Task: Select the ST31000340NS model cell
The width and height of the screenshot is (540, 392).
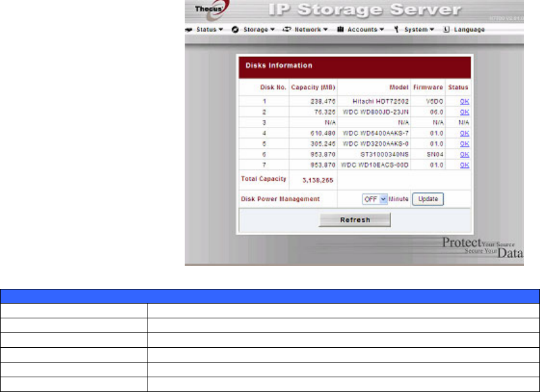Action: (384, 155)
